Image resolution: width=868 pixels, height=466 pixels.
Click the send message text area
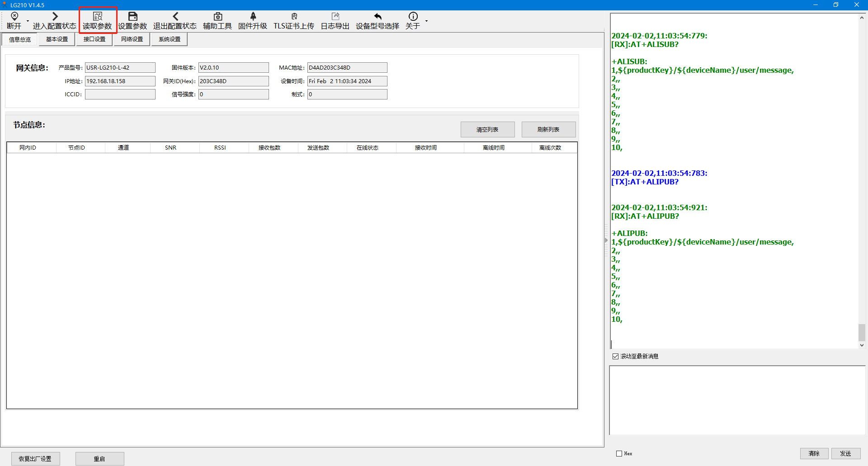[737, 400]
